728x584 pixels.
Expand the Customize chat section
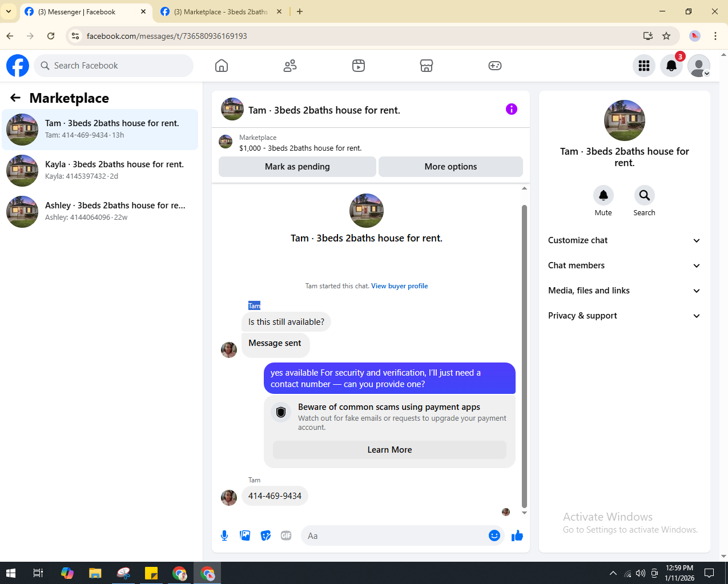(x=624, y=240)
